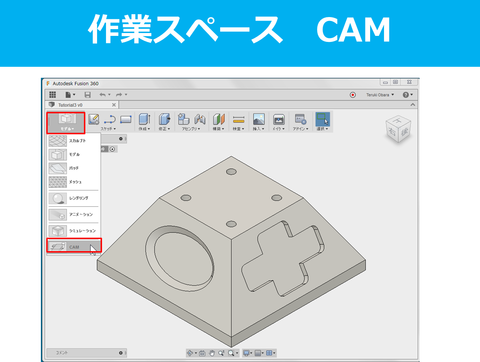Open the モデル workspace switcher button
Viewport: 480px width, 362px height.
(x=66, y=123)
